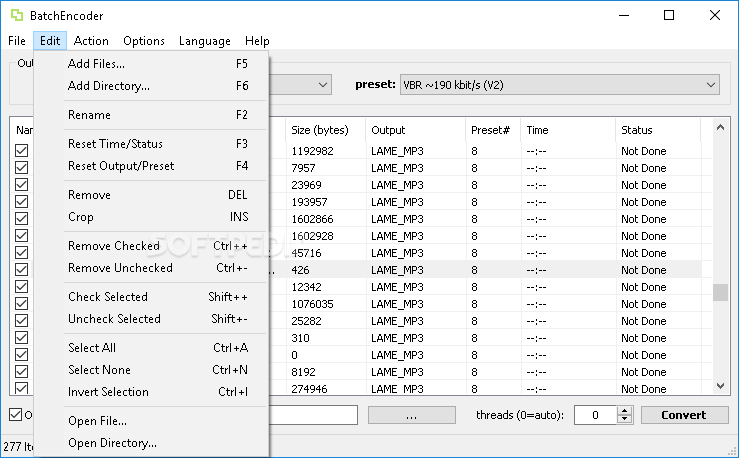Select Remove Checked menu entry
The width and height of the screenshot is (739, 458).
pyautogui.click(x=114, y=246)
